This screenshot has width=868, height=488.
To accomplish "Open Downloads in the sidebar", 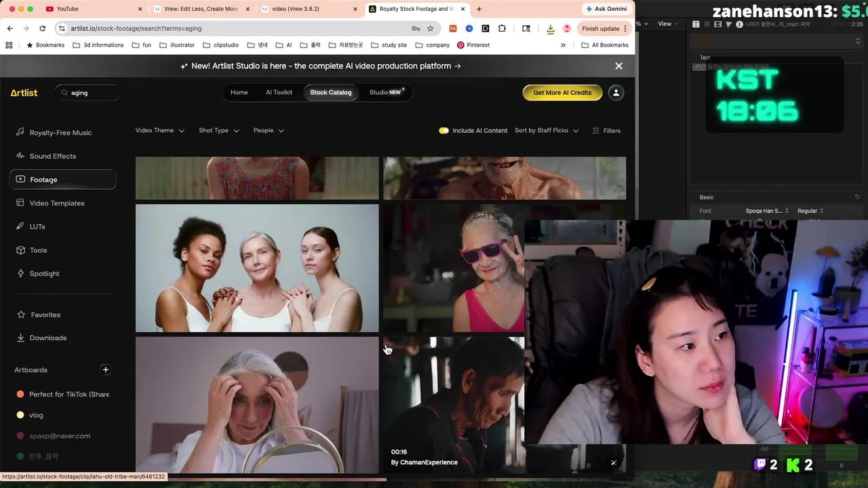I will point(47,338).
